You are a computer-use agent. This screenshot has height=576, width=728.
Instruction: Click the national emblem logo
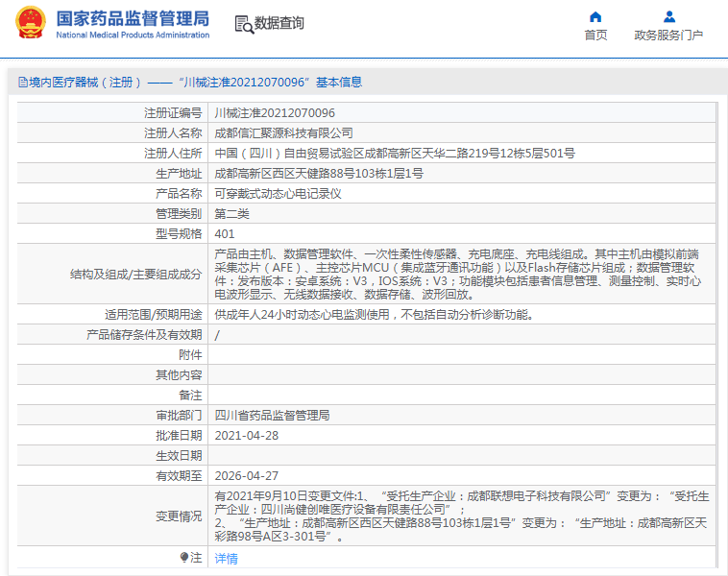point(31,22)
